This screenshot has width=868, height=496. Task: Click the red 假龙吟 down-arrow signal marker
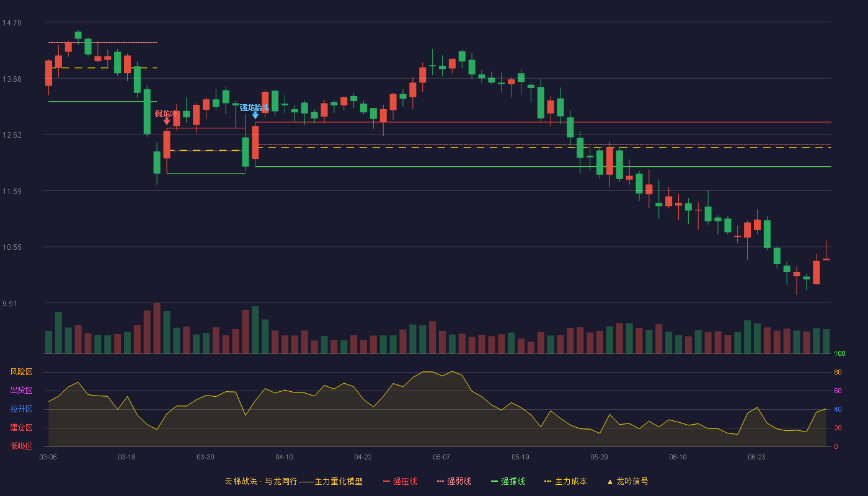pyautogui.click(x=167, y=121)
